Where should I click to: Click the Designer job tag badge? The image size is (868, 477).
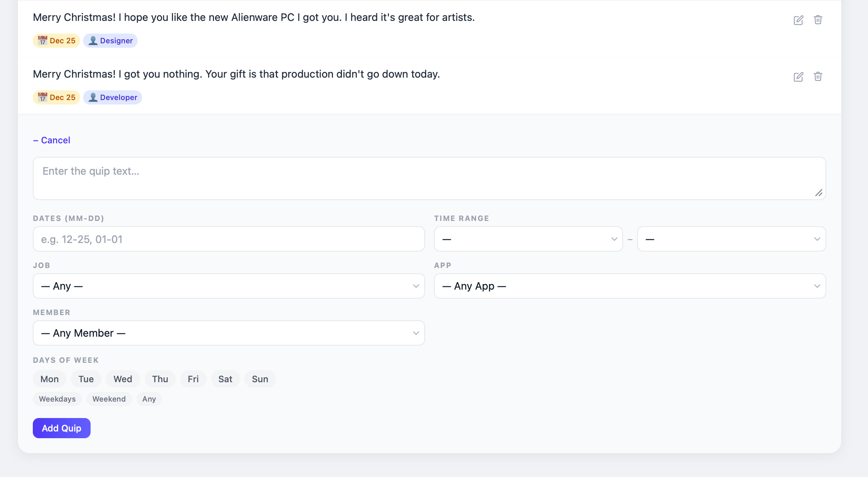click(110, 41)
